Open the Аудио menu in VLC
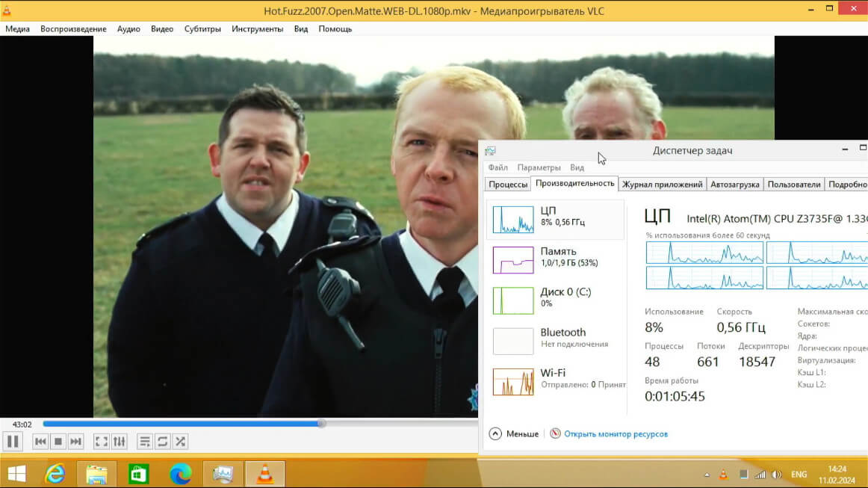The height and width of the screenshot is (488, 868). pyautogui.click(x=128, y=29)
